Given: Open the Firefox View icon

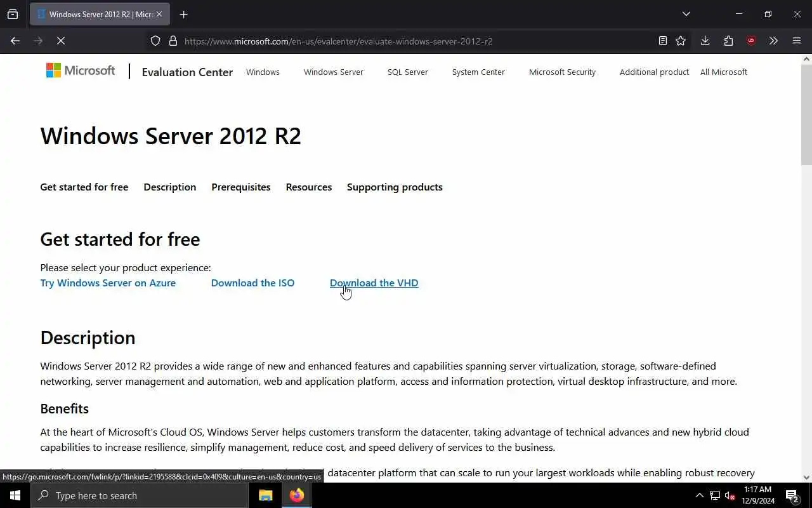Looking at the screenshot, I should point(13,14).
